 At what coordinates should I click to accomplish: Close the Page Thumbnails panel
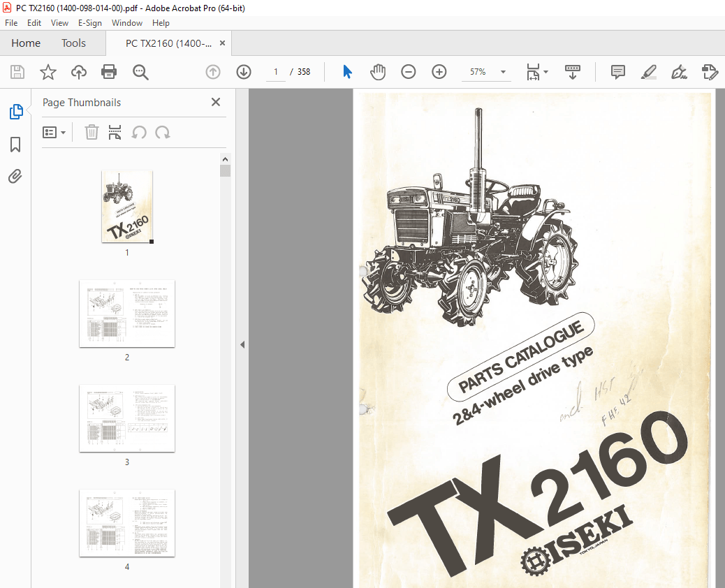[216, 102]
